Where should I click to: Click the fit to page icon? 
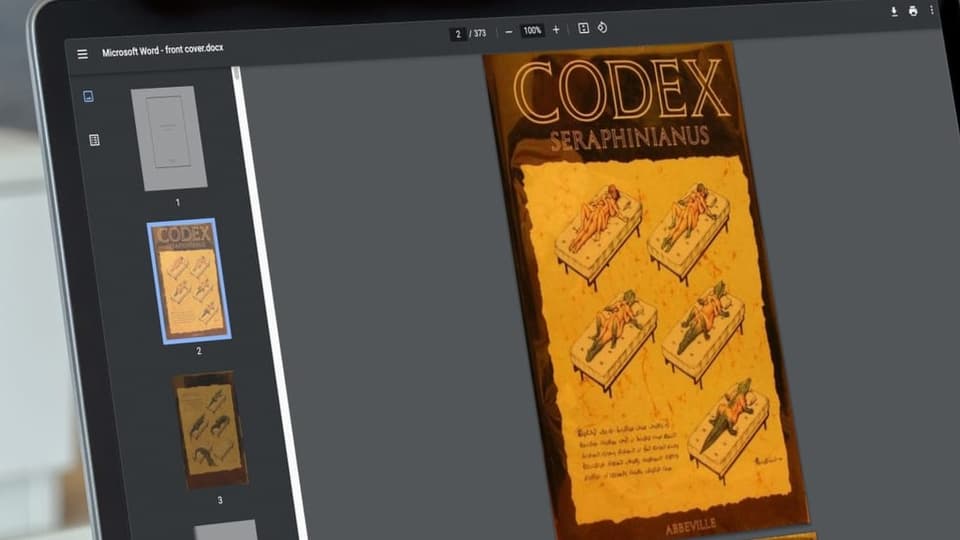pos(583,28)
